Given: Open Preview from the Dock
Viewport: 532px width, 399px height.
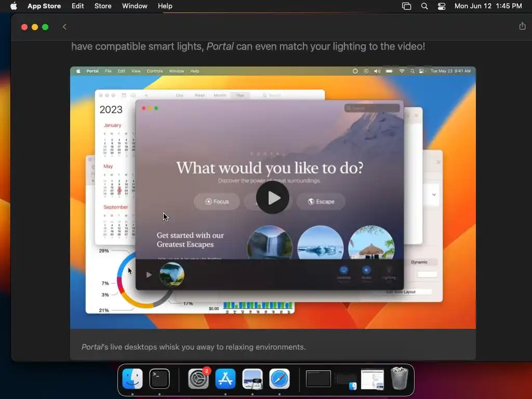Looking at the screenshot, I should tap(252, 379).
